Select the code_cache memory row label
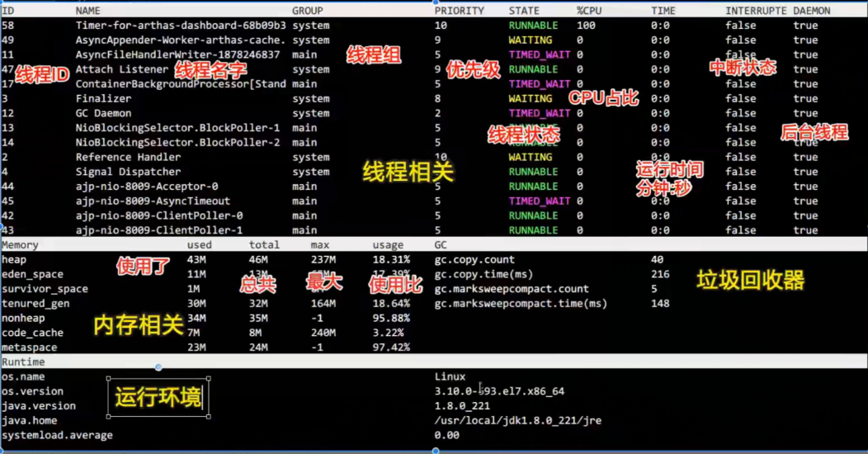 pos(32,333)
